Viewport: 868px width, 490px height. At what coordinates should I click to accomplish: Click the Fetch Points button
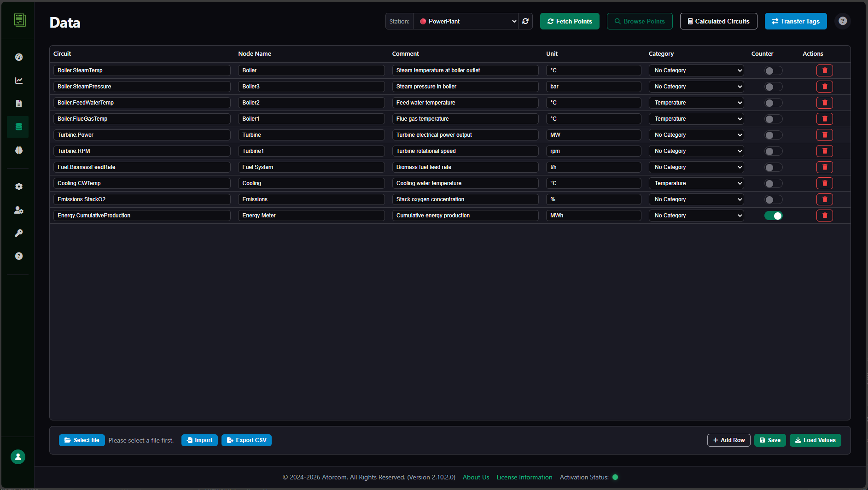tap(570, 21)
